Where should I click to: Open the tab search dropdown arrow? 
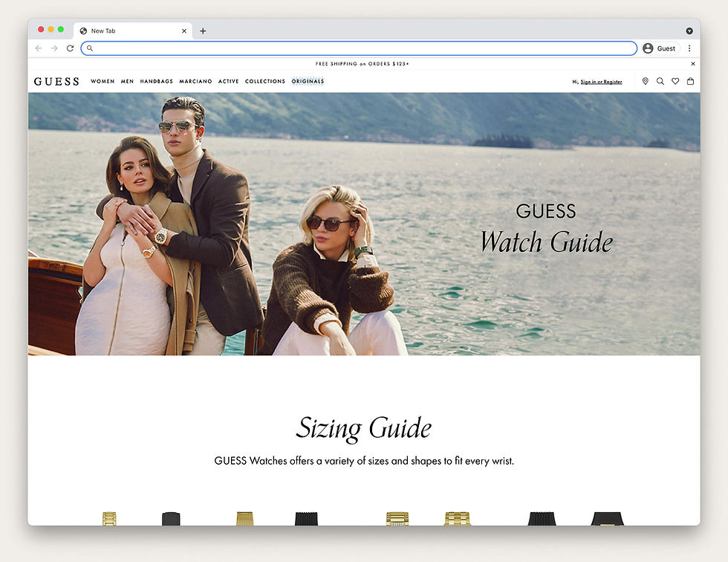[689, 31]
